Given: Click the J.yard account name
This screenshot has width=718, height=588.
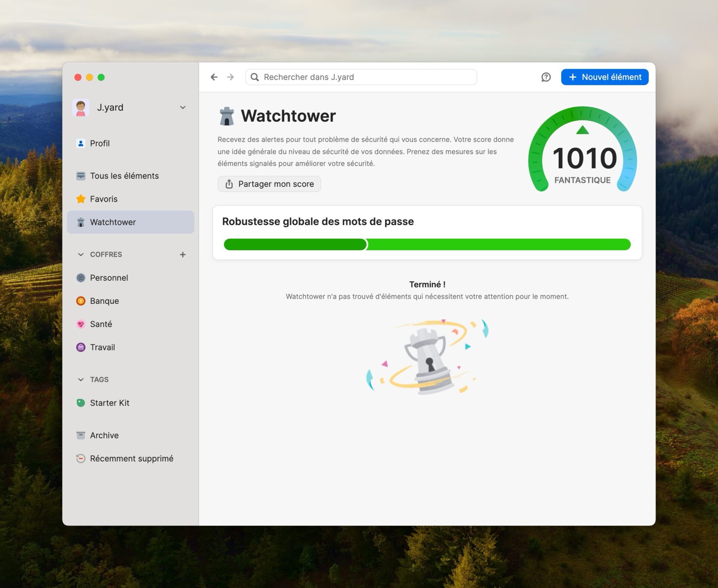Looking at the screenshot, I should [x=110, y=108].
